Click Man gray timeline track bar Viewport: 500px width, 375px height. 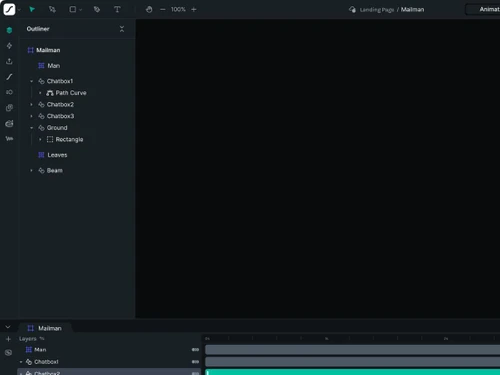(352, 350)
